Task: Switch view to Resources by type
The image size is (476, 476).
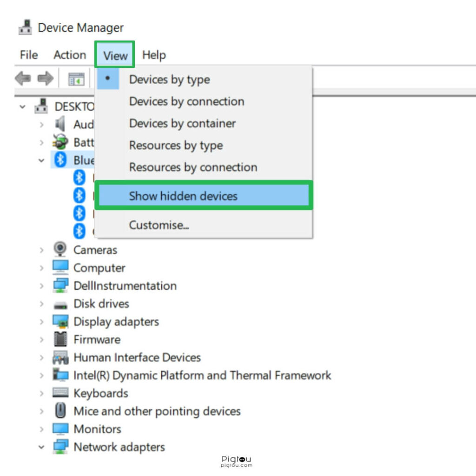Action: pos(204,145)
